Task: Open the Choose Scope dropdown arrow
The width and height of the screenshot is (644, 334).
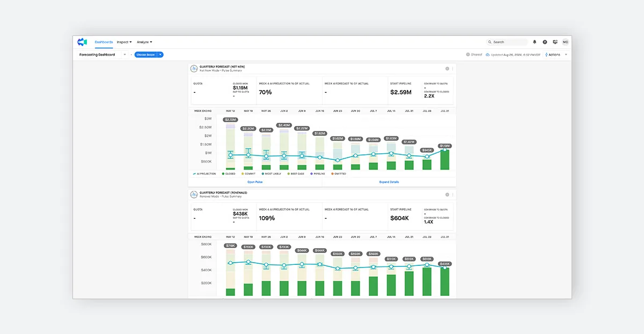Action: click(160, 55)
